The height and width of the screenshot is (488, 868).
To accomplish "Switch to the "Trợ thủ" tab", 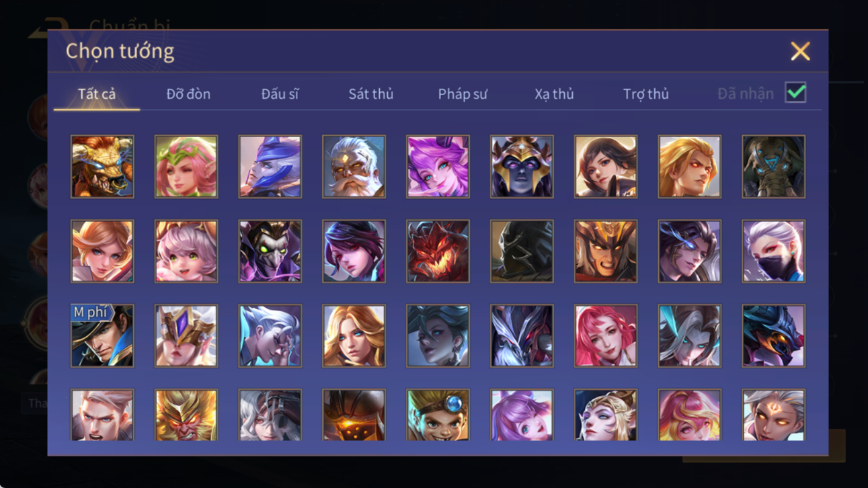I will click(645, 94).
